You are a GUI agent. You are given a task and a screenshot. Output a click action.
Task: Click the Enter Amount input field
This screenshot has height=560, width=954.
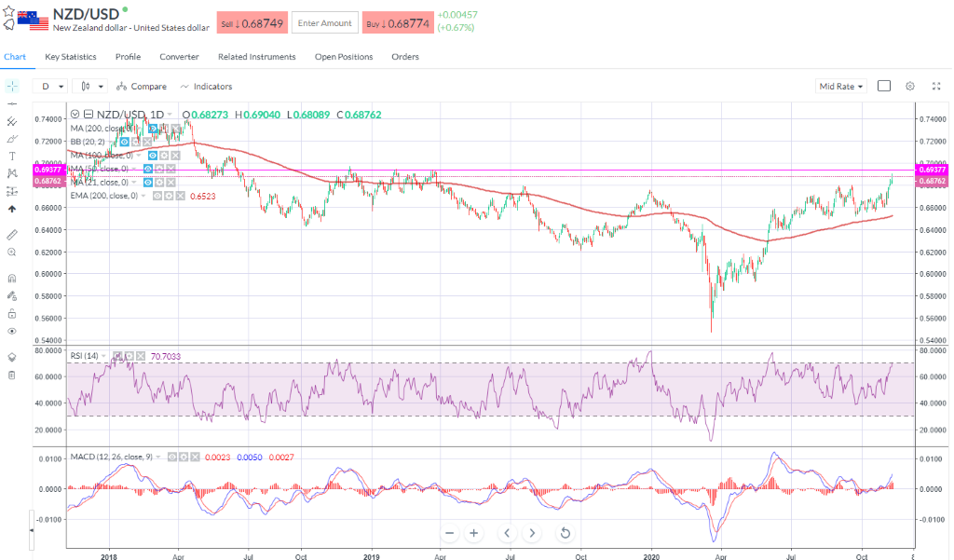pos(324,22)
